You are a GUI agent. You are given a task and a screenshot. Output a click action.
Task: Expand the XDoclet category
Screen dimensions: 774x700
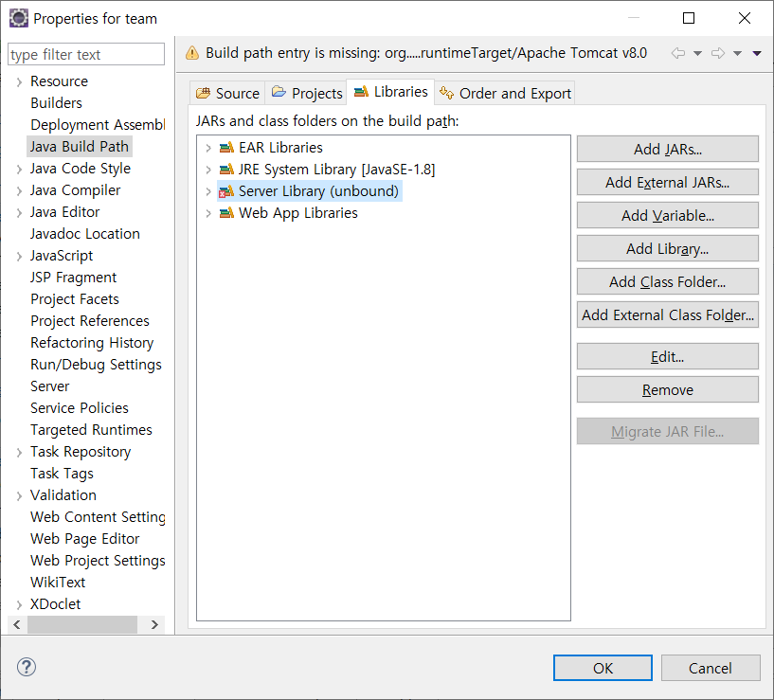coord(19,604)
